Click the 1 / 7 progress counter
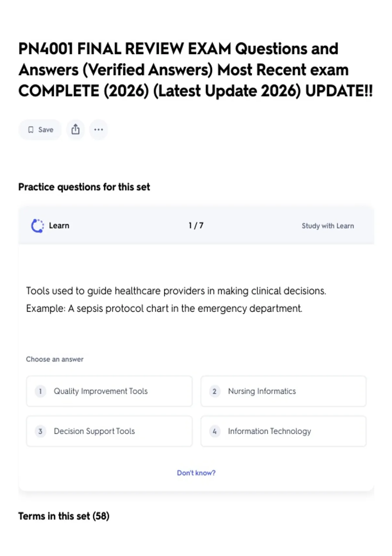 point(196,226)
